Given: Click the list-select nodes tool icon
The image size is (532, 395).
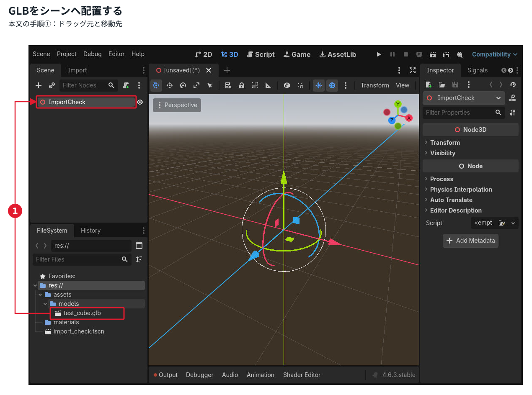Looking at the screenshot, I should click(228, 85).
